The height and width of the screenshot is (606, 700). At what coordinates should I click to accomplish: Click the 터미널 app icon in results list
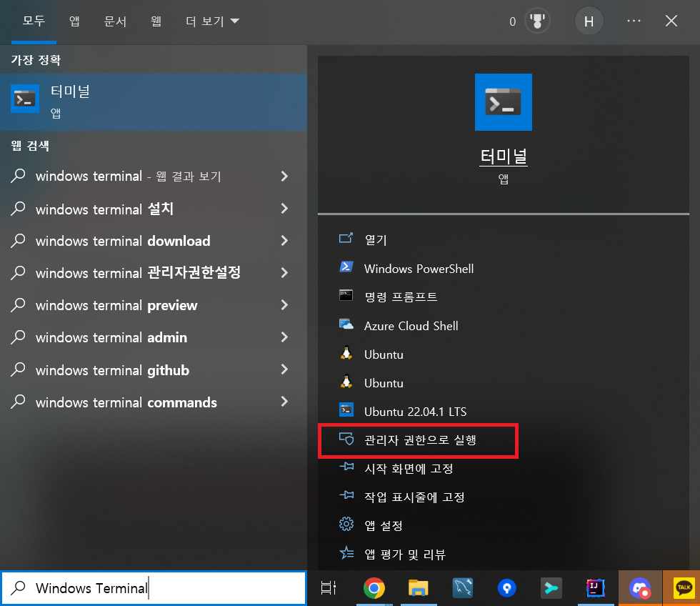[24, 99]
